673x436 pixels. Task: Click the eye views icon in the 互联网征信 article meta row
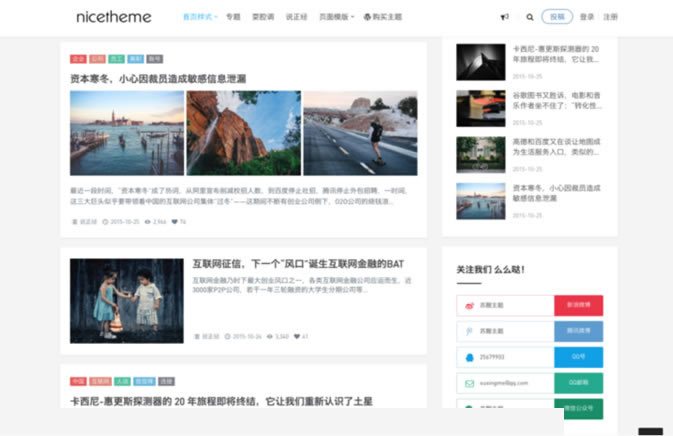pos(270,336)
